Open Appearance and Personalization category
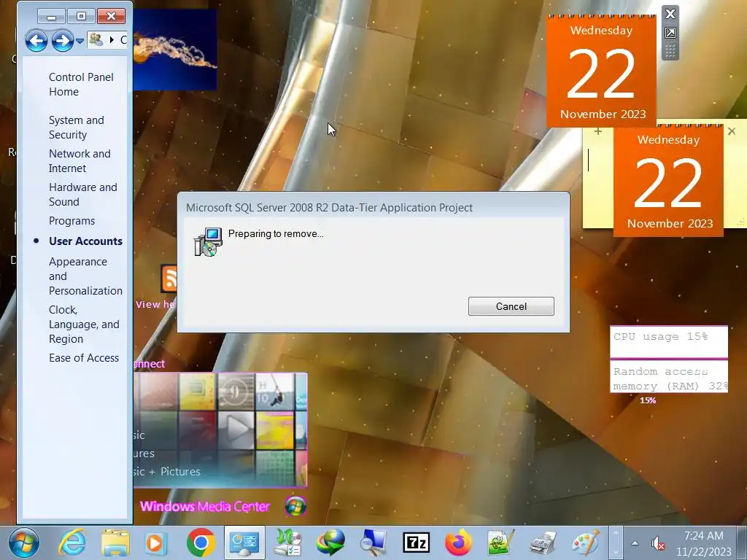Image resolution: width=747 pixels, height=560 pixels. pyautogui.click(x=86, y=276)
